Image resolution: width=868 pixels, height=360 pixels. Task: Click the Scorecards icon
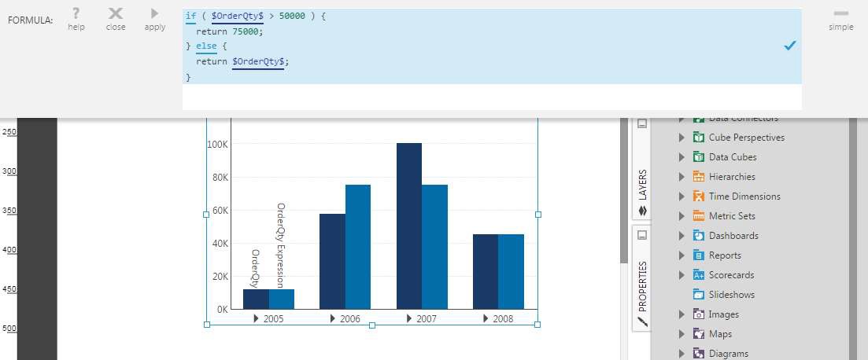(x=698, y=275)
